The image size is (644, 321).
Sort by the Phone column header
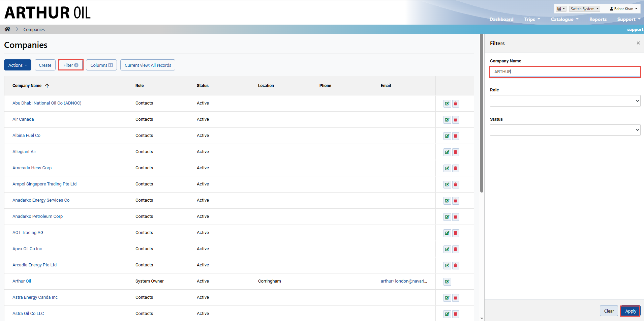pyautogui.click(x=325, y=86)
